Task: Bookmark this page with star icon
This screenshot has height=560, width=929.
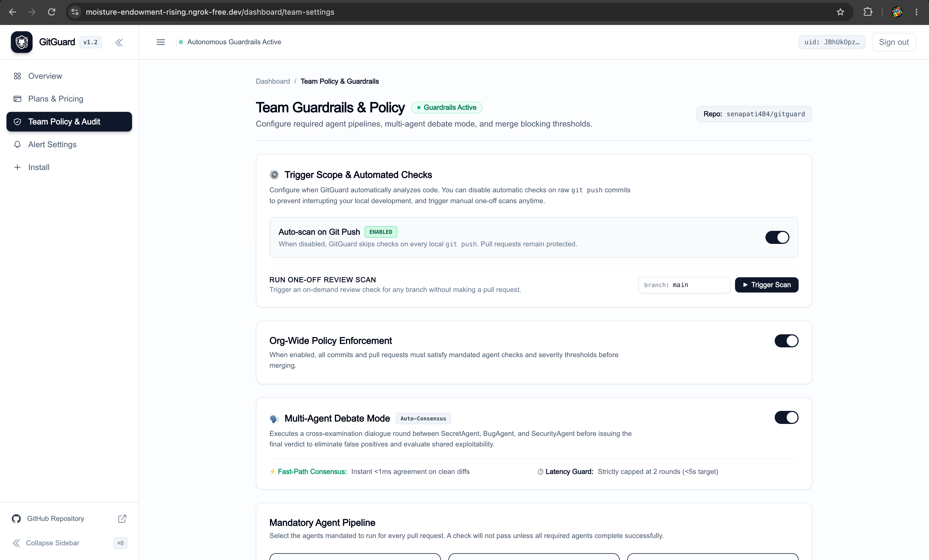Action: (x=840, y=12)
